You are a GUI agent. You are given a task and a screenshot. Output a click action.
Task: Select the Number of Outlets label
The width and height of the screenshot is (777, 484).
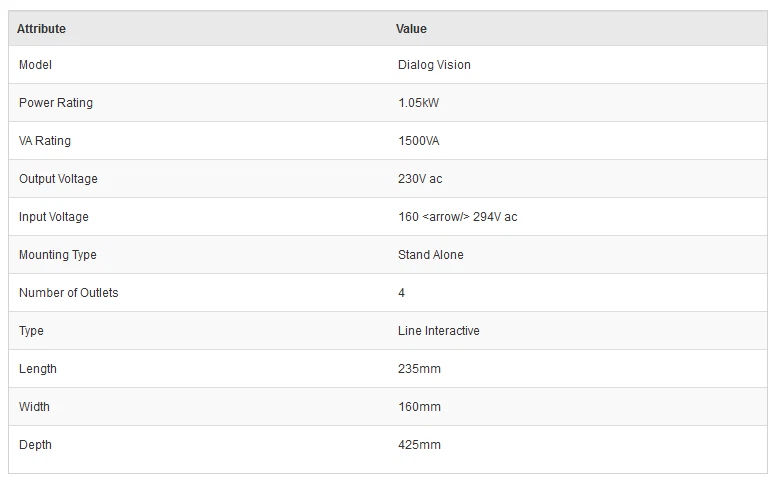tap(68, 293)
